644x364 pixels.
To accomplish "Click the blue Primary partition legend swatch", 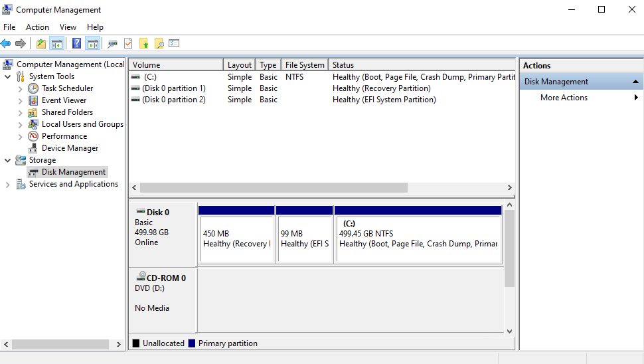I will [x=192, y=343].
